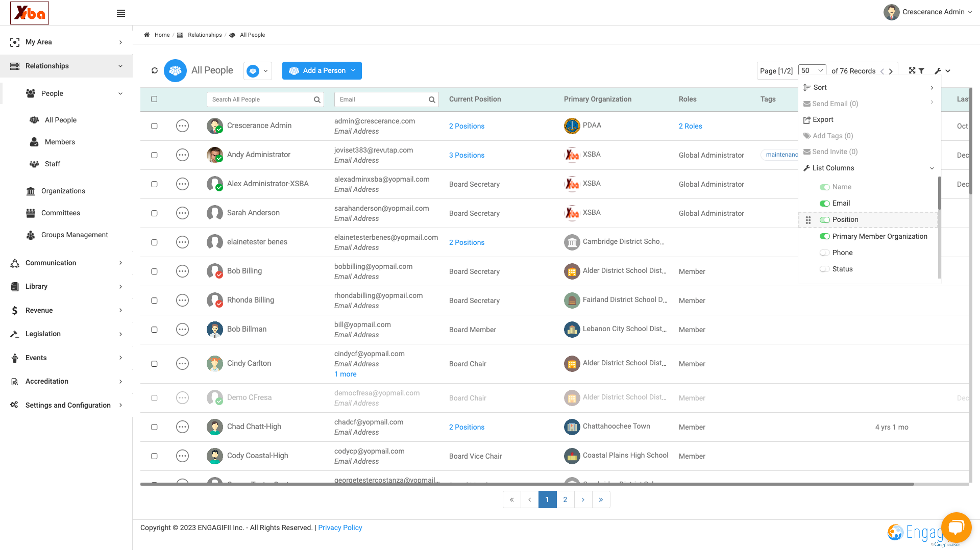Open the records-per-page 50 dropdown
Viewport: 980px width, 551px height.
coord(812,70)
